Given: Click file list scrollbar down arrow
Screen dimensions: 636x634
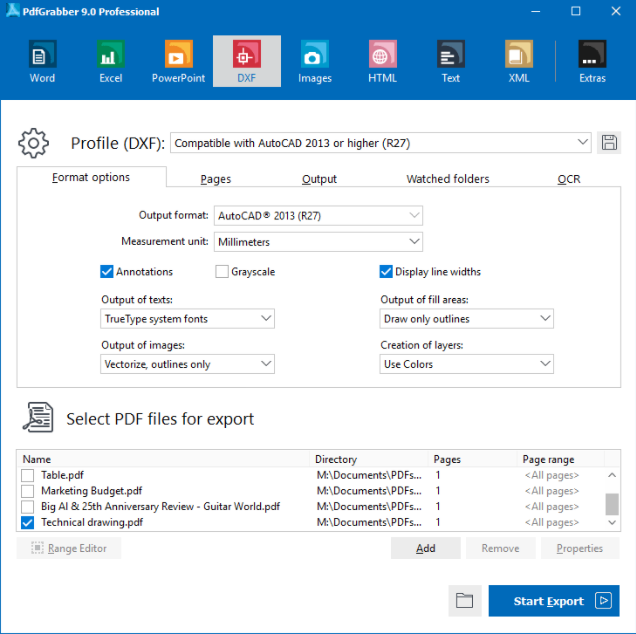Looking at the screenshot, I should [x=612, y=522].
